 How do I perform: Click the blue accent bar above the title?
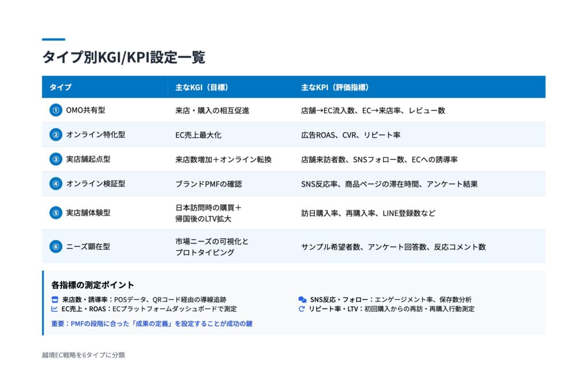click(53, 40)
